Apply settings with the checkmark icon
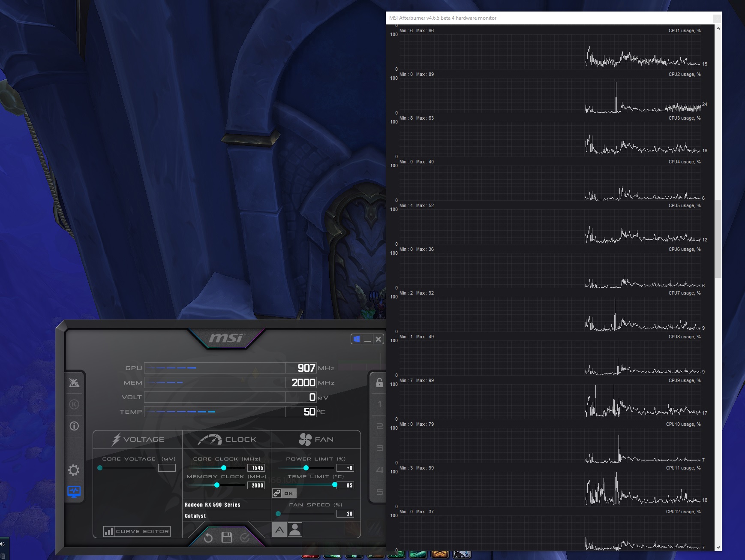The width and height of the screenshot is (745, 560). 245,537
